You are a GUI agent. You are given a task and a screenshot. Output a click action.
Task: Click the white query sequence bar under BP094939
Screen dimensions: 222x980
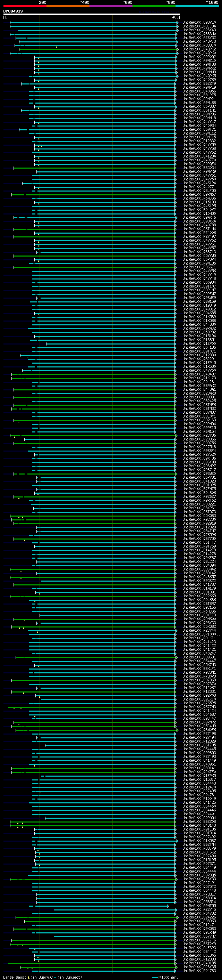click(x=92, y=15)
